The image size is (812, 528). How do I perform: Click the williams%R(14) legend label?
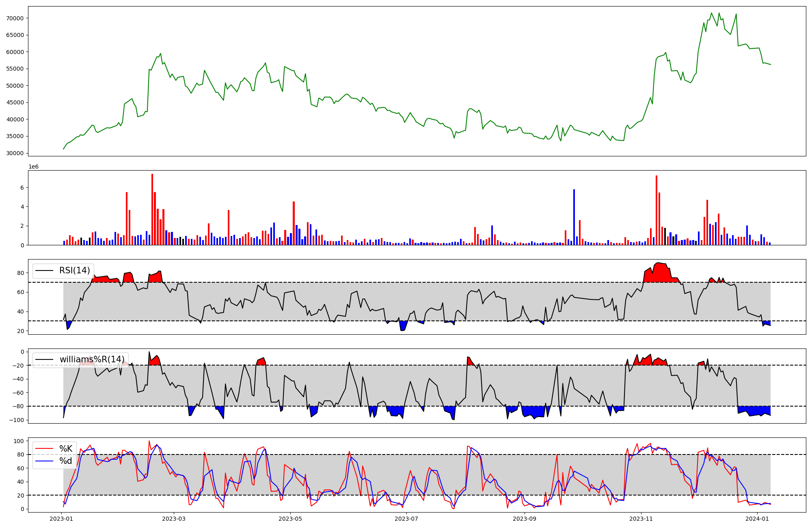pos(92,359)
